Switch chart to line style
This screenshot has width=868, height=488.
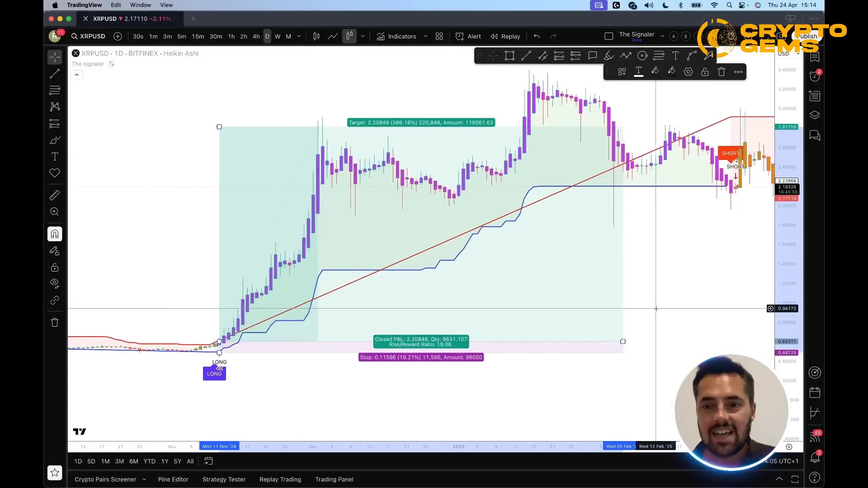coord(333,36)
